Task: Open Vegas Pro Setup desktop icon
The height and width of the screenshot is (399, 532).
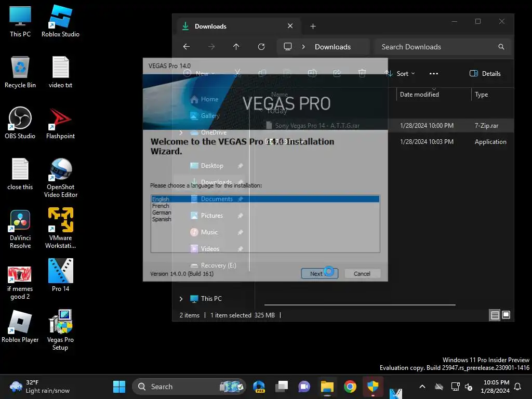Action: click(x=60, y=330)
